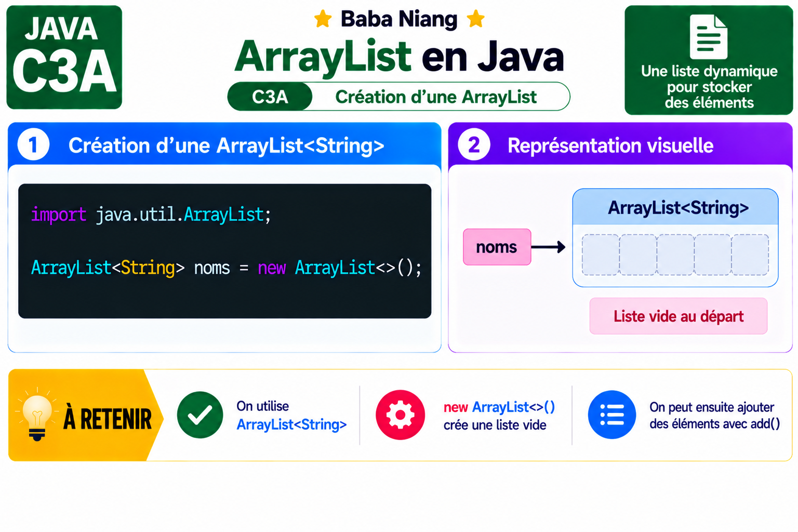This screenshot has height=532, width=798.
Task: Click "Une liste dynamique pour stocker des éléments"
Action: (709, 87)
